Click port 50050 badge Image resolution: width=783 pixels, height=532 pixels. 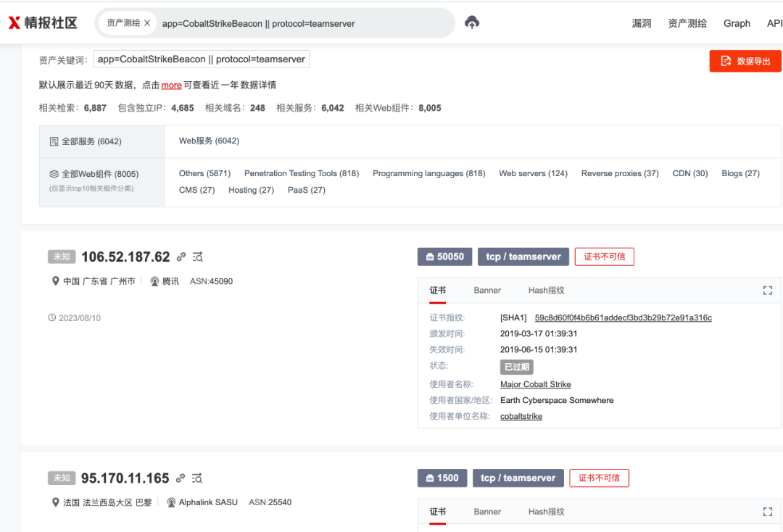tap(444, 257)
